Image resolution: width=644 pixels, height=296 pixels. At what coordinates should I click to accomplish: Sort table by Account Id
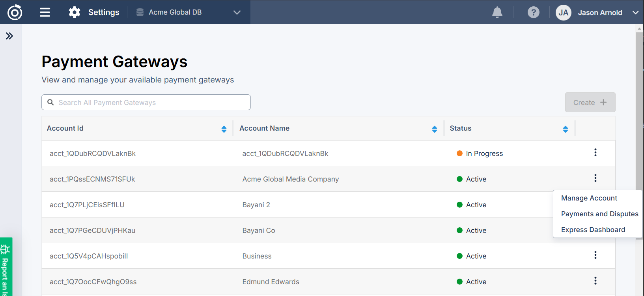click(x=224, y=129)
